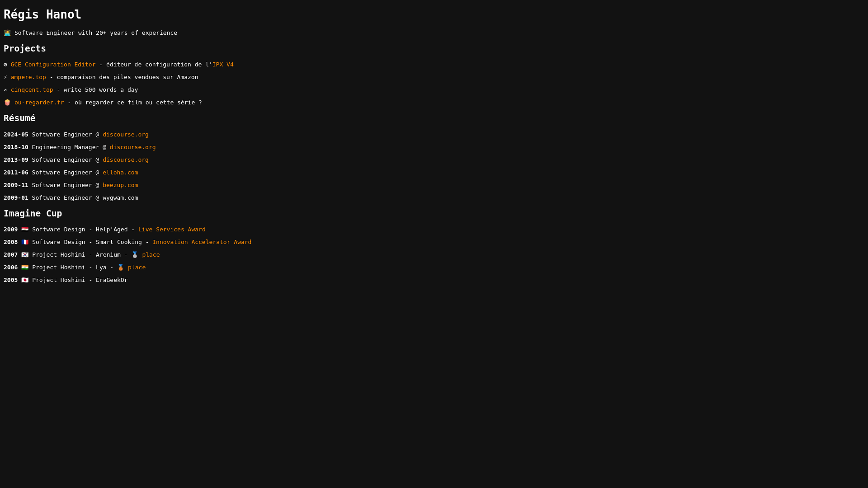Click the Projects section heading
The image size is (868, 488).
[25, 48]
